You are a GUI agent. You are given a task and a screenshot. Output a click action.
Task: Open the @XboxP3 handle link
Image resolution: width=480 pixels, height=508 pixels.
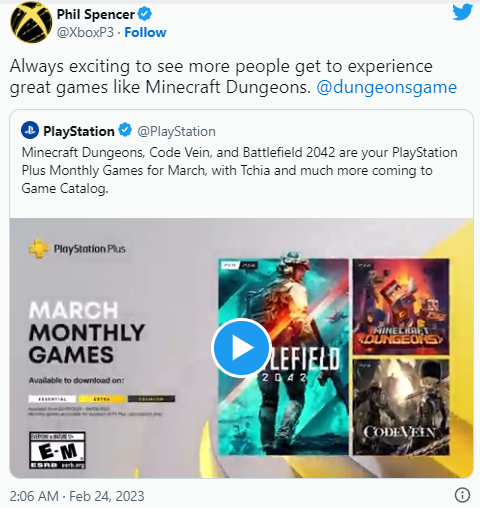pos(85,33)
